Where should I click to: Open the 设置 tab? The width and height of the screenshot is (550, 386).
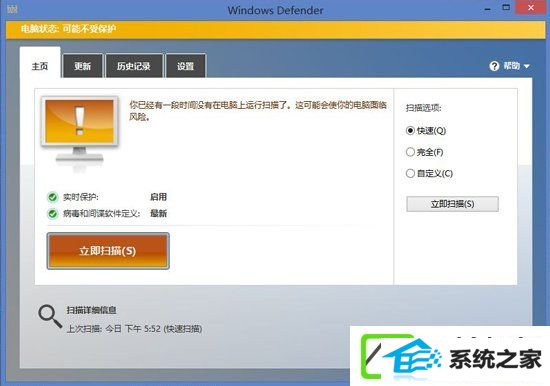[x=185, y=66]
